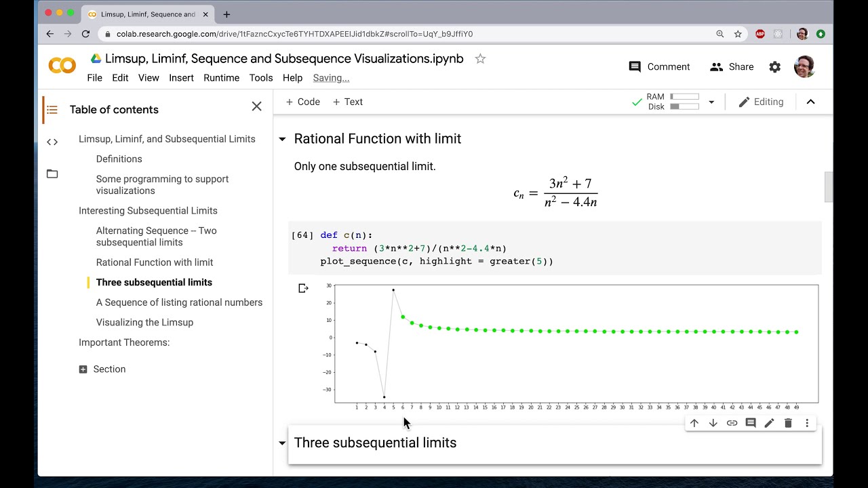Viewport: 868px width, 488px height.
Task: Collapse the Rational Function with limit section
Action: click(282, 139)
